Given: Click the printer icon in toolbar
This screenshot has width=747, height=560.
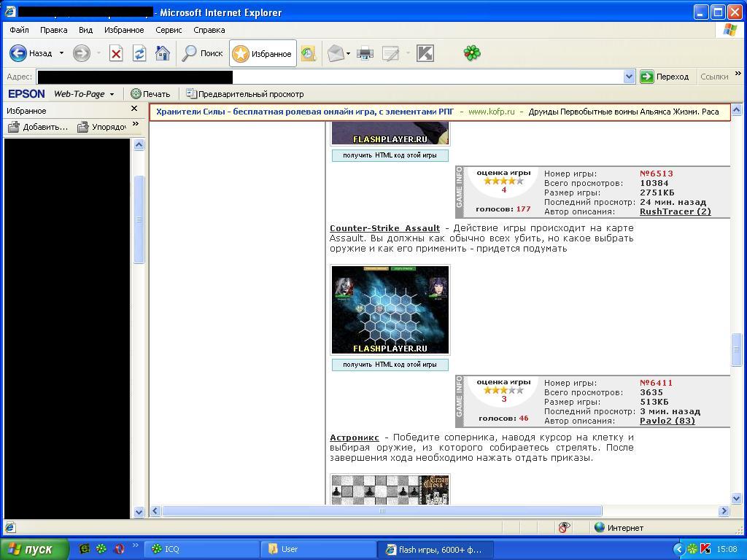Looking at the screenshot, I should click(365, 53).
